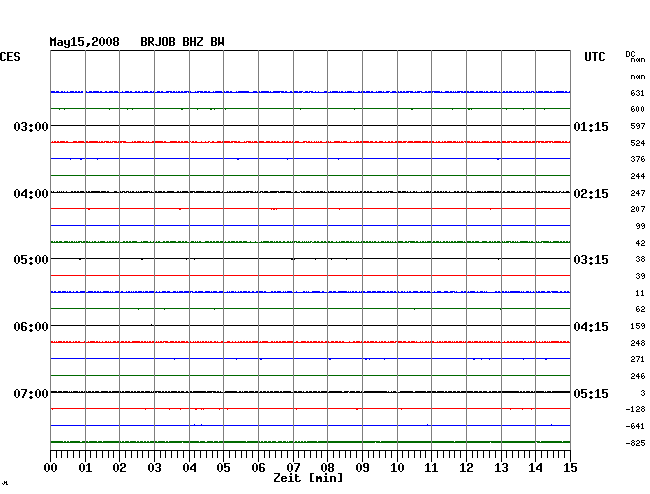Click the 03:15 UTC time label
Image resolution: width=650 pixels, height=494 pixels.
(x=591, y=260)
